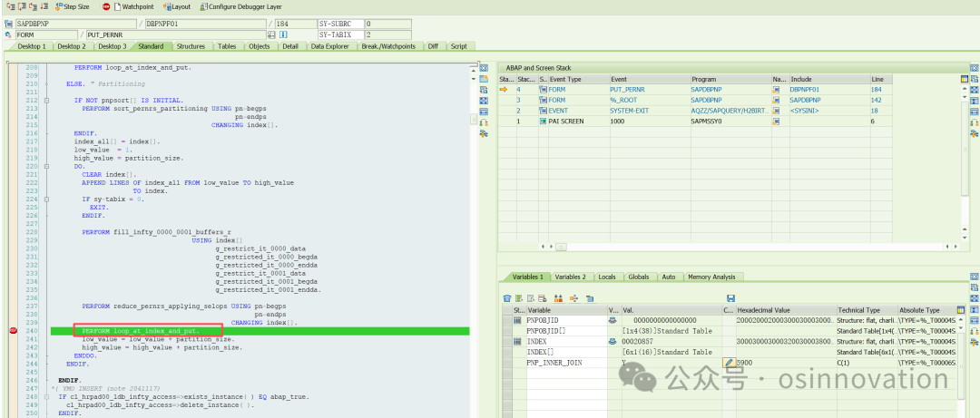Screen dimensions: 980x418
Task: Click the continue execution icon
Action: (x=44, y=7)
